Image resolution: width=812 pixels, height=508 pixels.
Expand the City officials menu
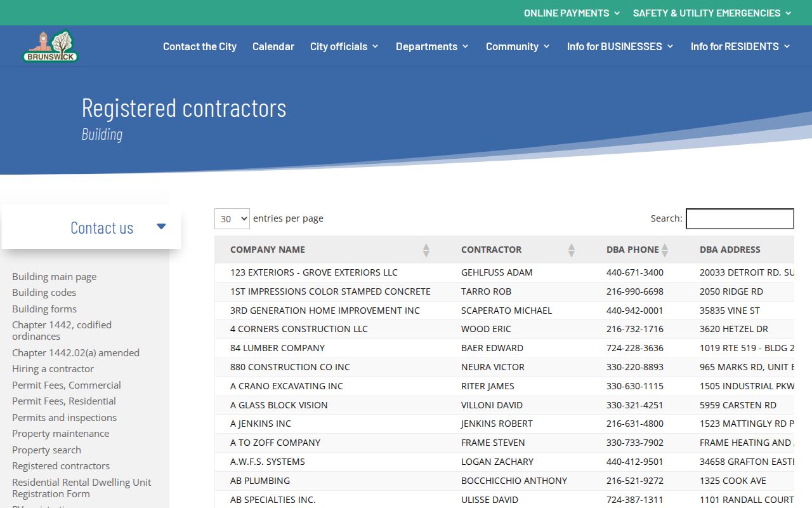tap(344, 46)
